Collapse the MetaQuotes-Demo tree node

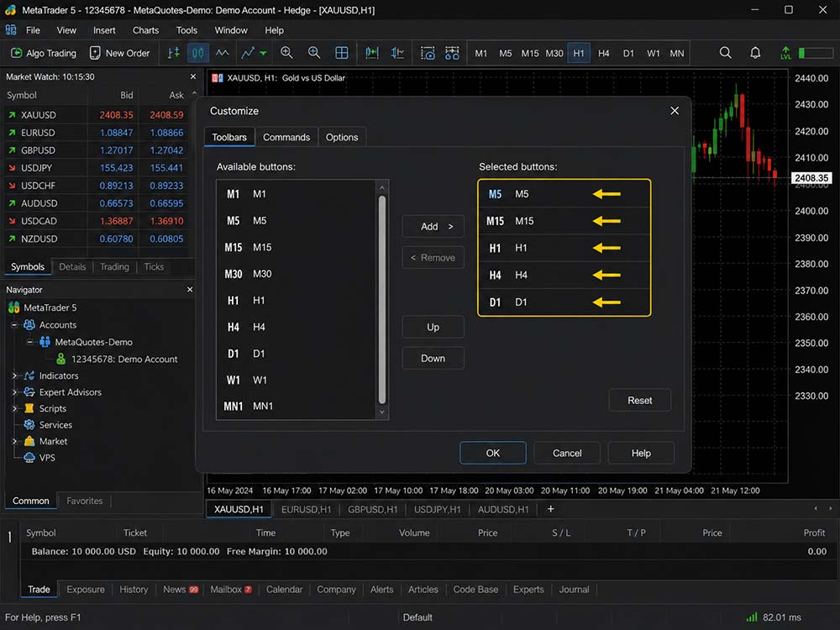click(x=30, y=342)
